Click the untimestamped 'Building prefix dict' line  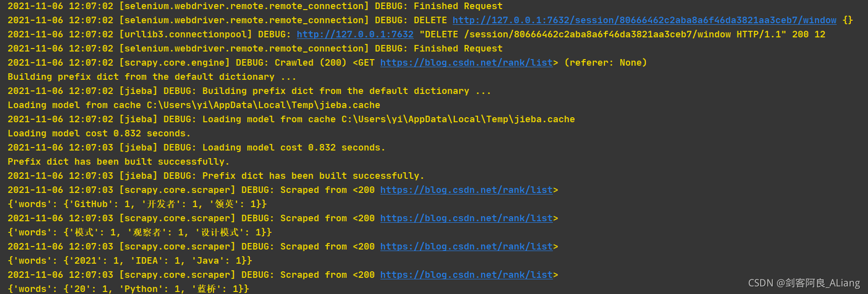point(152,77)
